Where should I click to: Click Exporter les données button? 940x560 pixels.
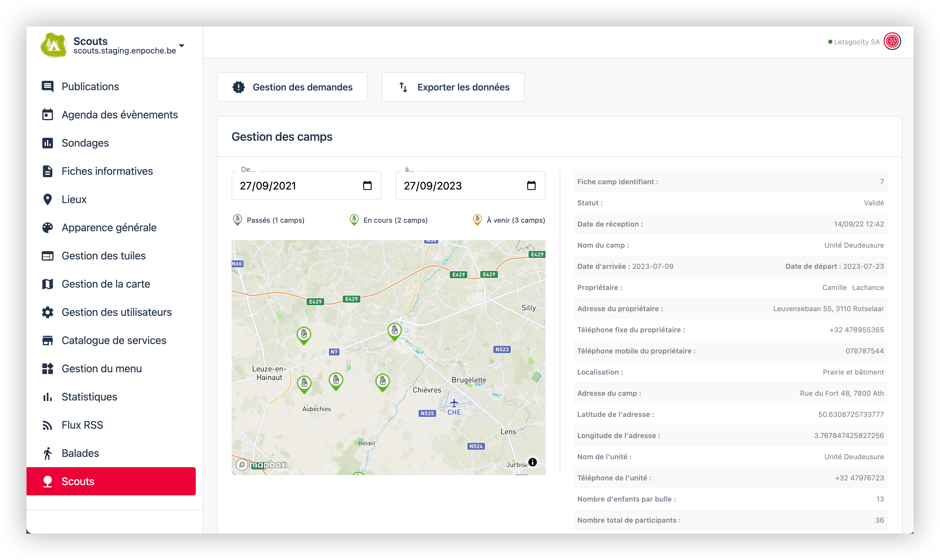tap(453, 87)
